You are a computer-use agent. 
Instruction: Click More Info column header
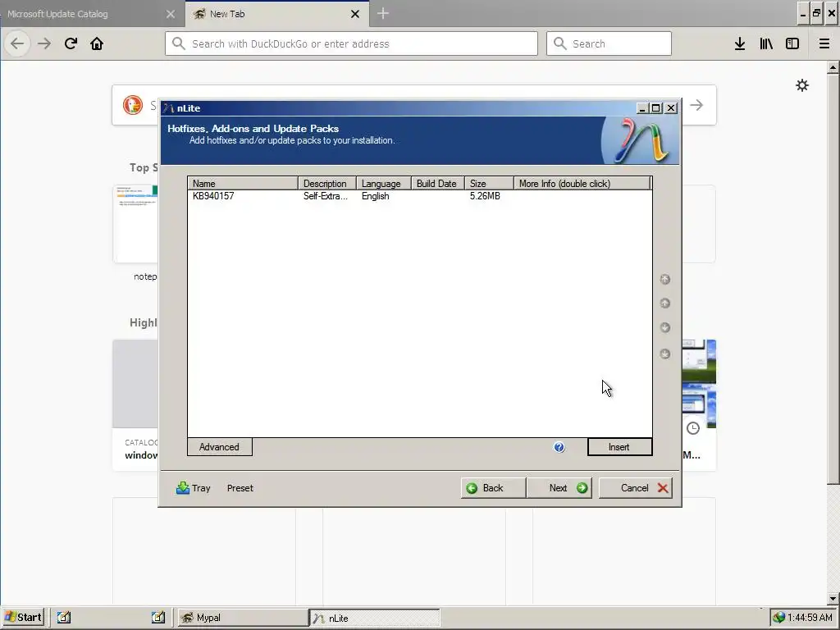(582, 183)
